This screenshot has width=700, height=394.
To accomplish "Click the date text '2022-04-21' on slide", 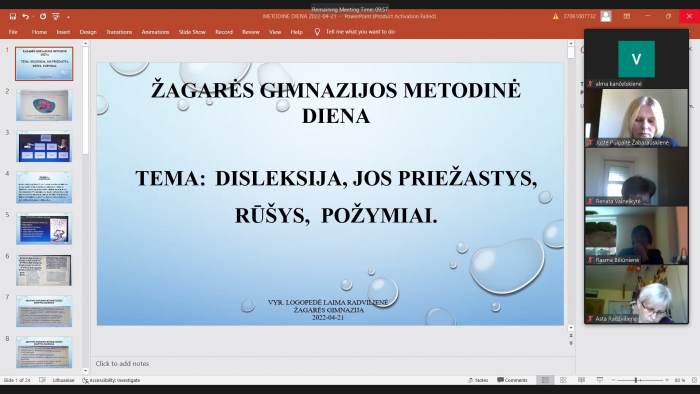I will click(328, 318).
